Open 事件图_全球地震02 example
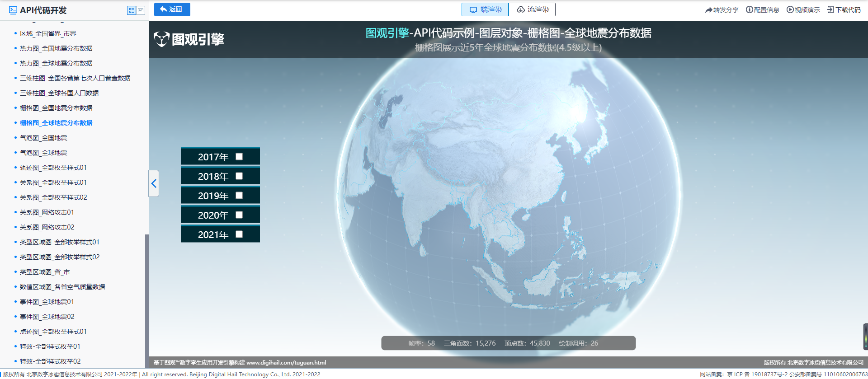 click(x=47, y=317)
